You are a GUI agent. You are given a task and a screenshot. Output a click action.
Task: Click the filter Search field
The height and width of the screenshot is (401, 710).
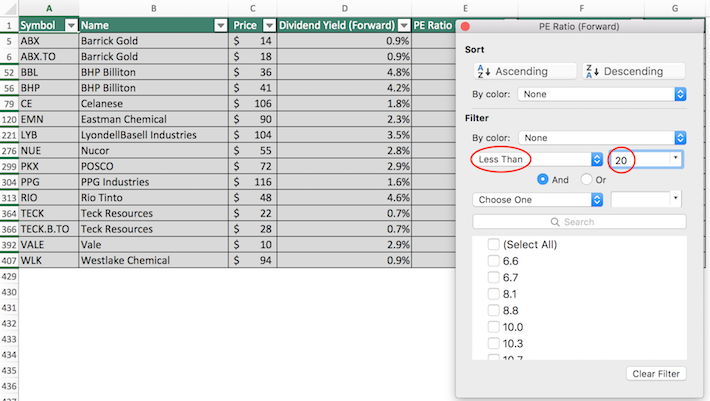pyautogui.click(x=579, y=221)
